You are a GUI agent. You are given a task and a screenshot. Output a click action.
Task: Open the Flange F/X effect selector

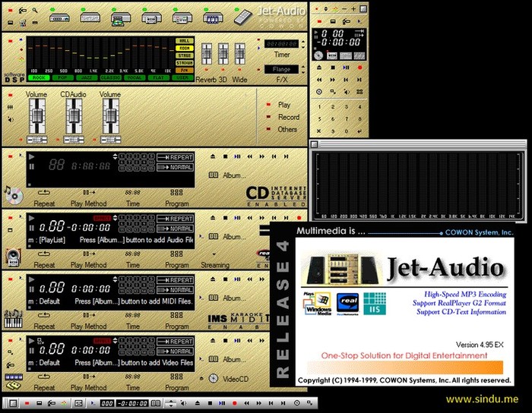coord(281,69)
